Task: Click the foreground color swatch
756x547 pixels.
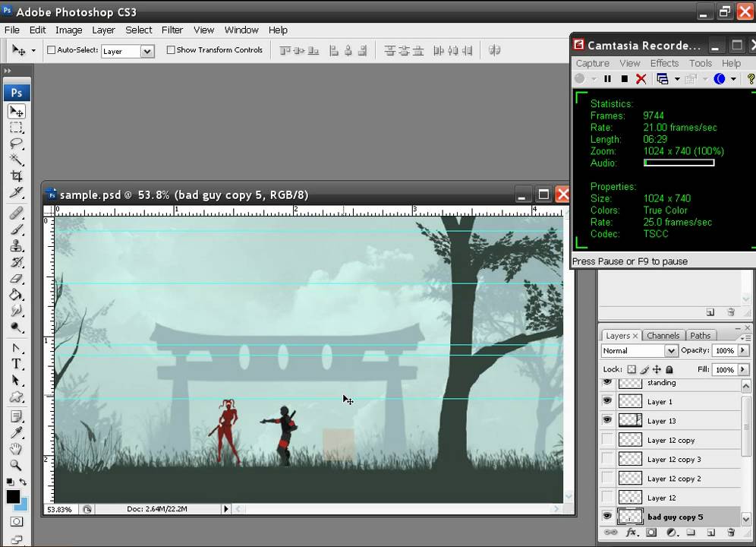Action: 13,496
